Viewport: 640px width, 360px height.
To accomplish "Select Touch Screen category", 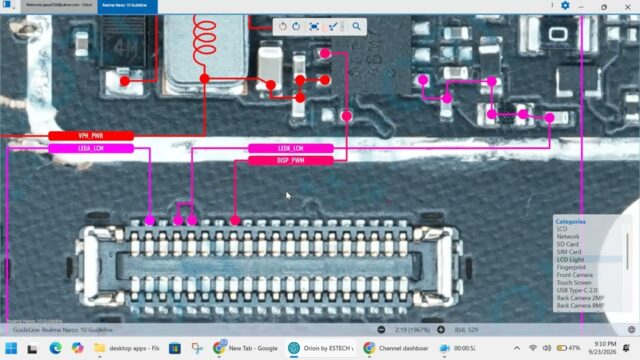I will (574, 282).
